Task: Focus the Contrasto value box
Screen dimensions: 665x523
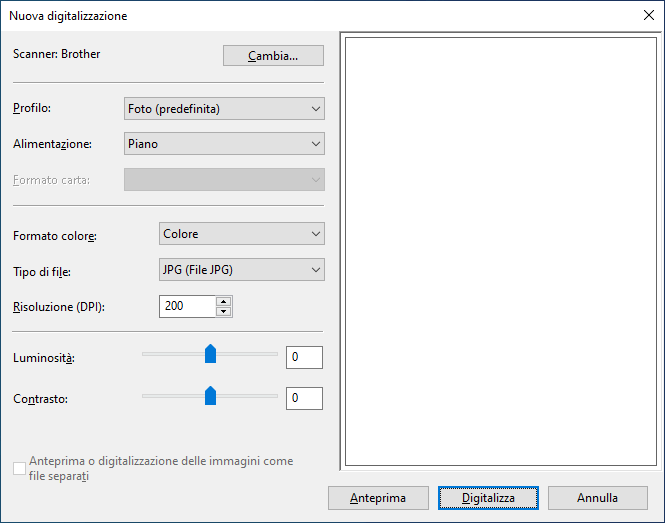Action: coord(304,399)
